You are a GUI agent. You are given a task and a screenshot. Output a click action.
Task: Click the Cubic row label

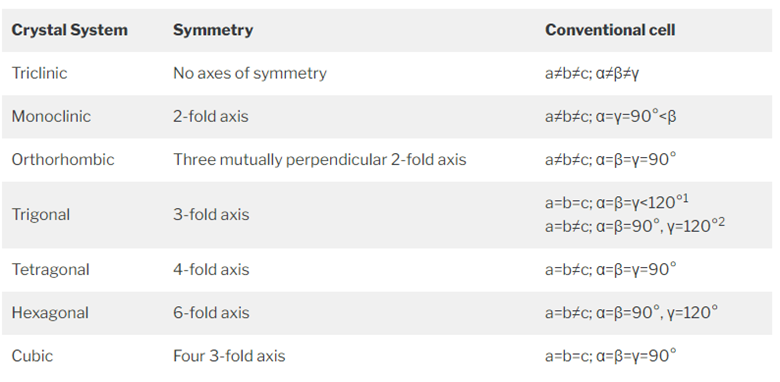click(32, 356)
